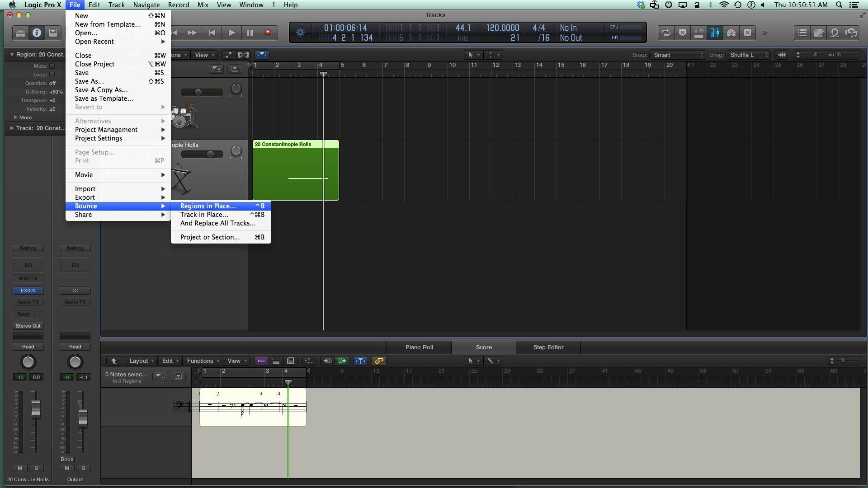Toggle the Inspector info button
Viewport: 868px width, 488px height.
[37, 33]
